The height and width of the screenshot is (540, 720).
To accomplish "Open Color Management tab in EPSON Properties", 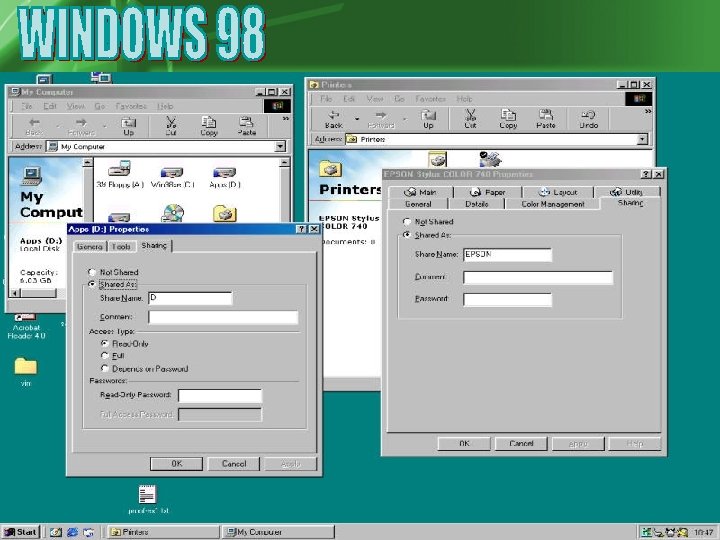I will coord(552,204).
